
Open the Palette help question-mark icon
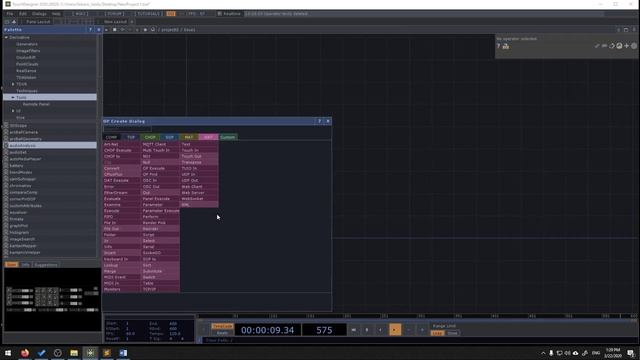pyautogui.click(x=90, y=30)
